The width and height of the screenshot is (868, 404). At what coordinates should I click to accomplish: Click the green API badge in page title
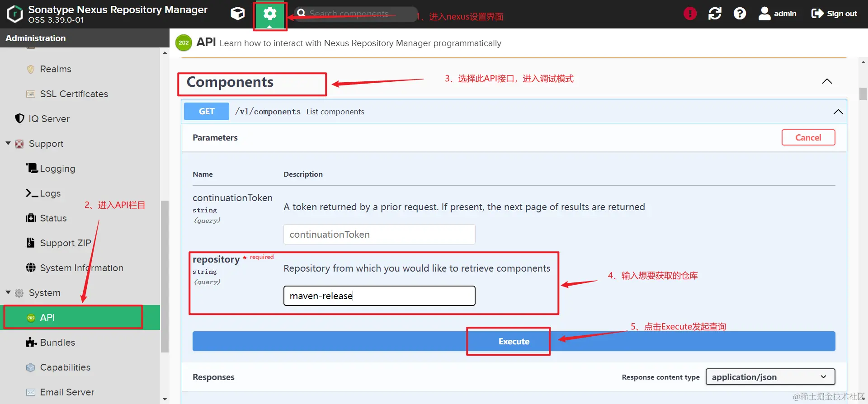[x=184, y=43]
